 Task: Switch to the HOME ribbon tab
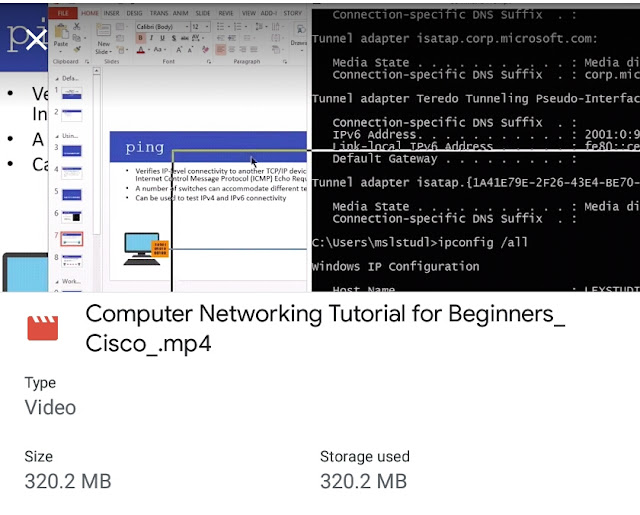(90, 13)
